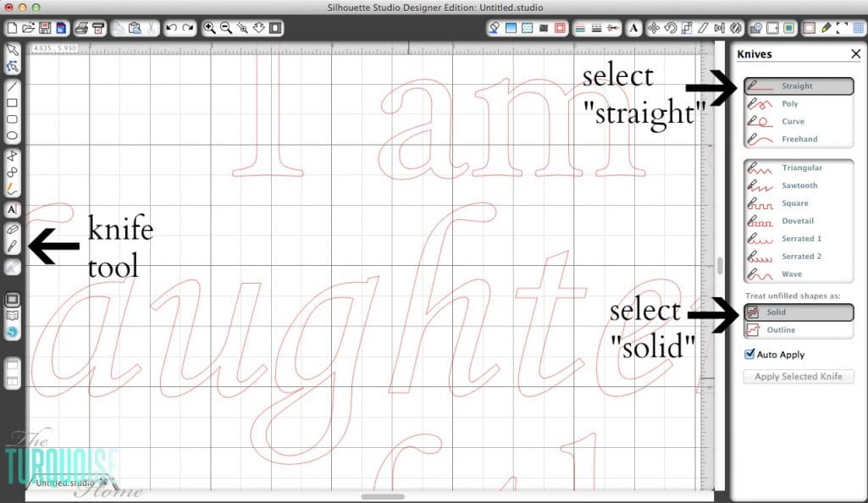Image resolution: width=868 pixels, height=503 pixels.
Task: Choose the Freehand knife style
Action: 799,139
